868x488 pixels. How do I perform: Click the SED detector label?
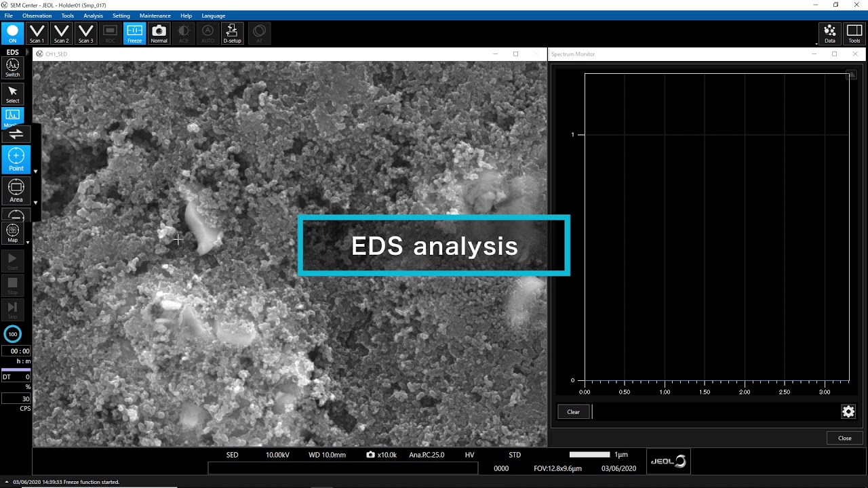coord(232,455)
